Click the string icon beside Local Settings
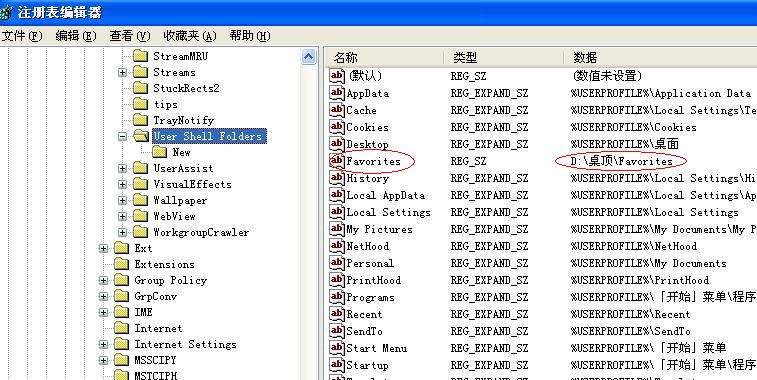757x380 pixels. [x=337, y=212]
